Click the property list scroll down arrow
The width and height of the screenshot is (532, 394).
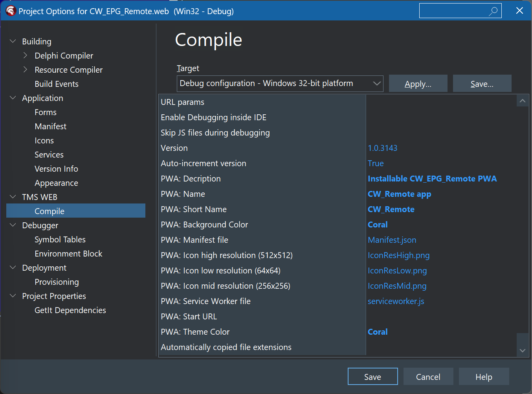(523, 350)
